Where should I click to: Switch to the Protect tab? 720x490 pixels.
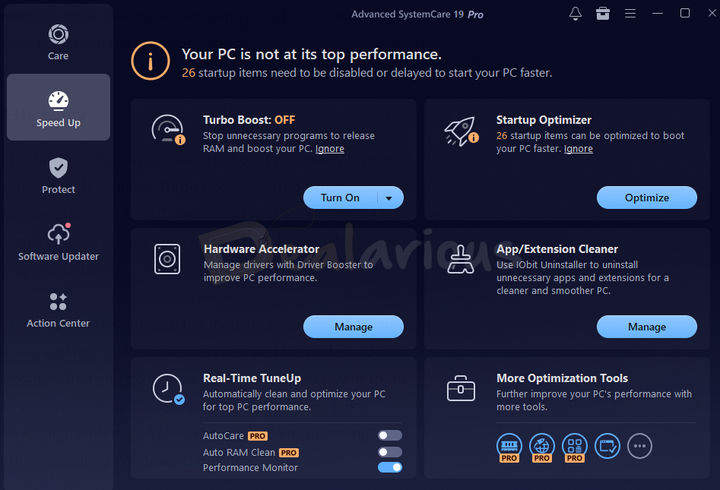coord(58,176)
